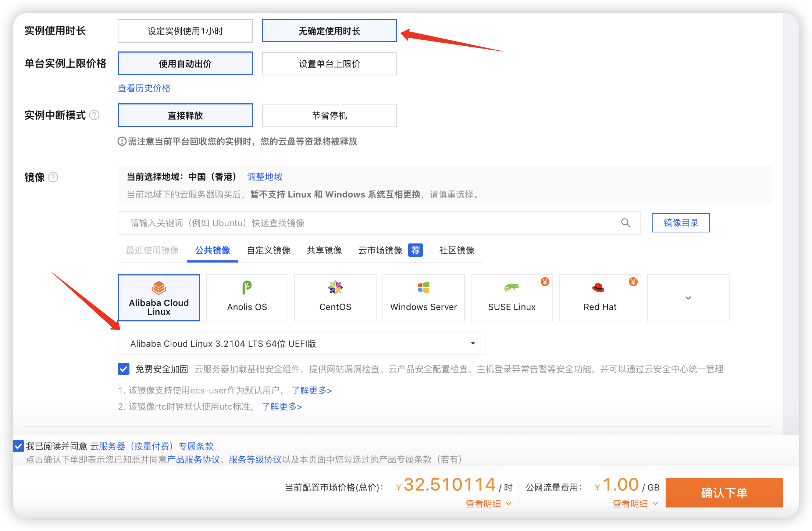Viewport: 812px width, 531px height.
Task: Switch to 公共镜像 tab
Action: coord(213,250)
